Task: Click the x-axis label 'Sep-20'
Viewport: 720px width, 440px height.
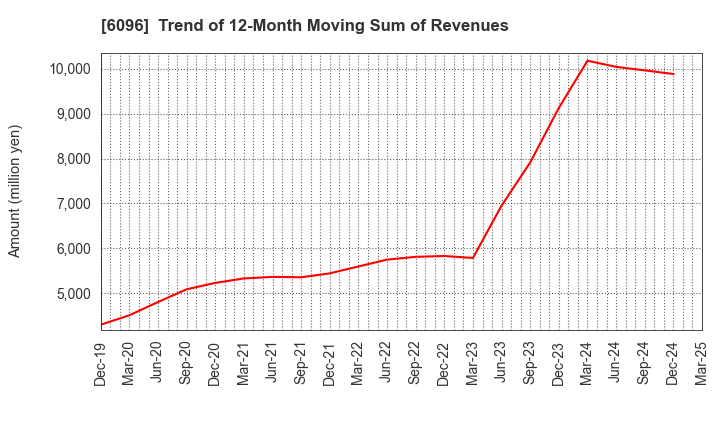Action: tap(186, 363)
